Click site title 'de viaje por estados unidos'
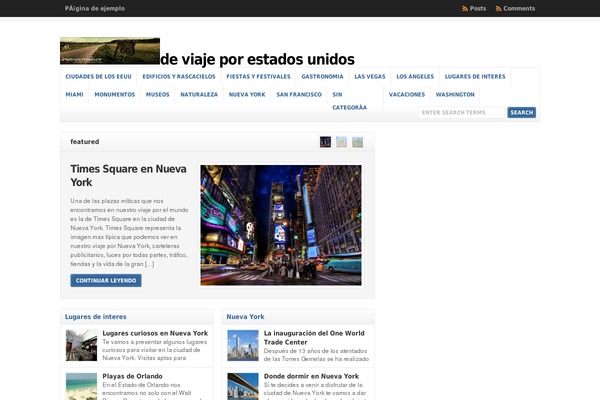The width and height of the screenshot is (600, 400). coord(258,59)
